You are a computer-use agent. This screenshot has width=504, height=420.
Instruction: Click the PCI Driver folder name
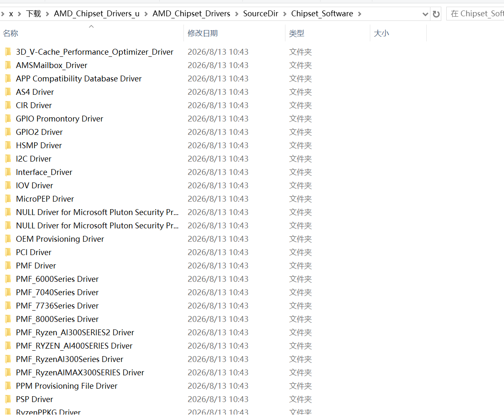(33, 252)
